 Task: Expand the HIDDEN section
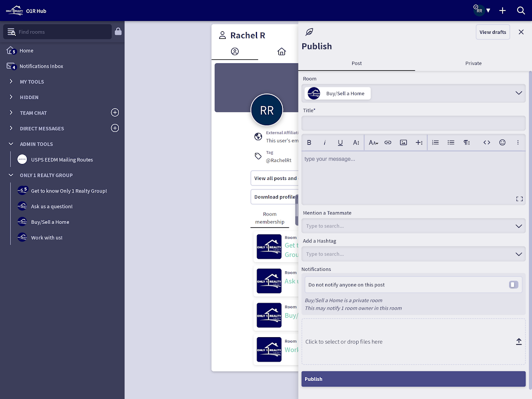tap(11, 97)
